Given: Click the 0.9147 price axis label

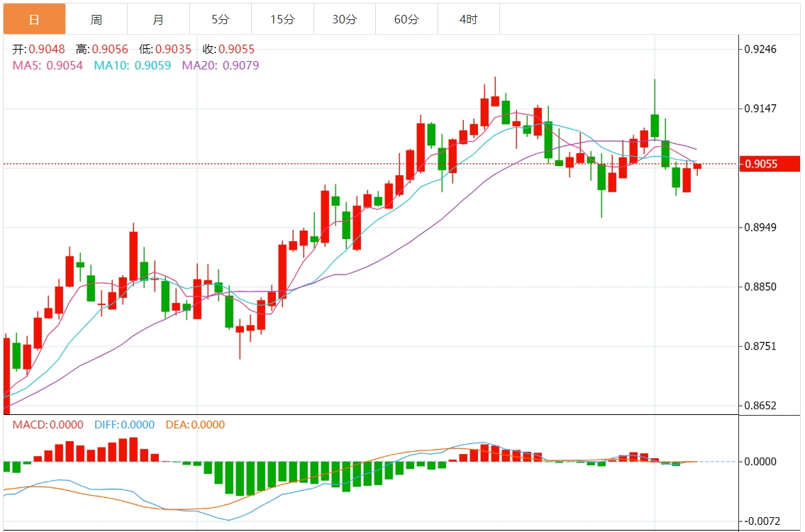Looking at the screenshot, I should (760, 109).
